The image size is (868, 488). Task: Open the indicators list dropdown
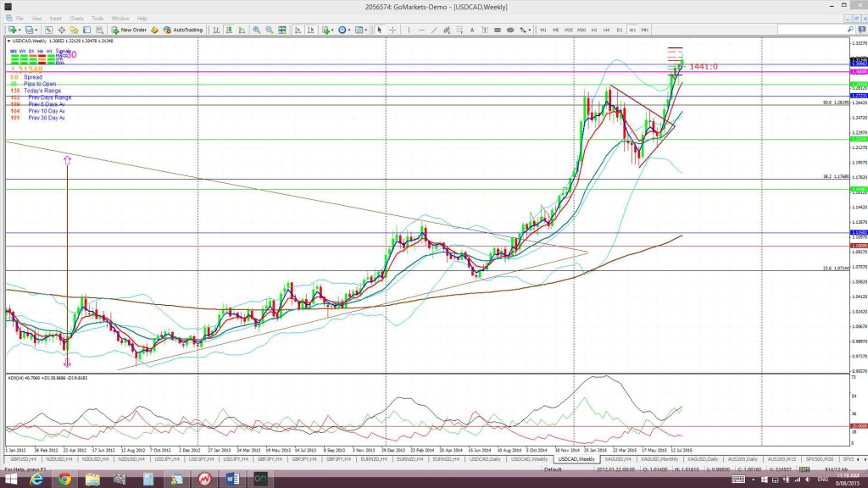[x=328, y=30]
